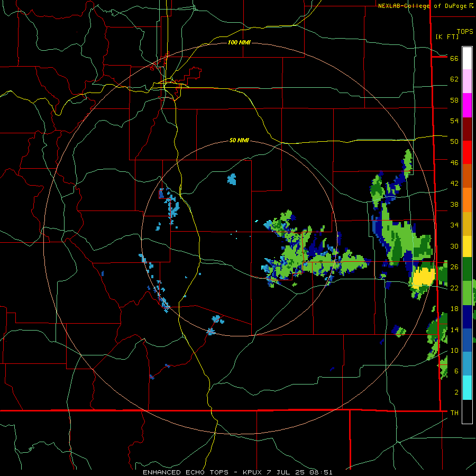Click the yellow 34 K FT legend swatch
Image resolution: width=476 pixels, height=476 pixels.
coord(467,246)
